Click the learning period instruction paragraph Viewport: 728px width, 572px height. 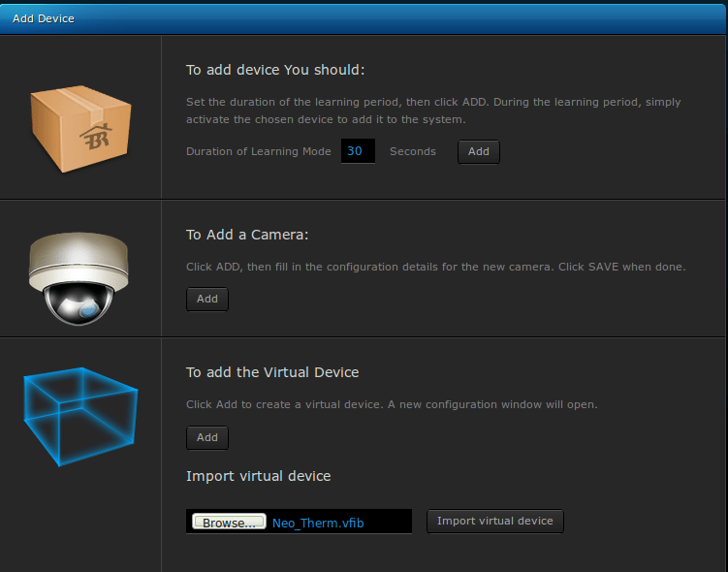coord(433,111)
